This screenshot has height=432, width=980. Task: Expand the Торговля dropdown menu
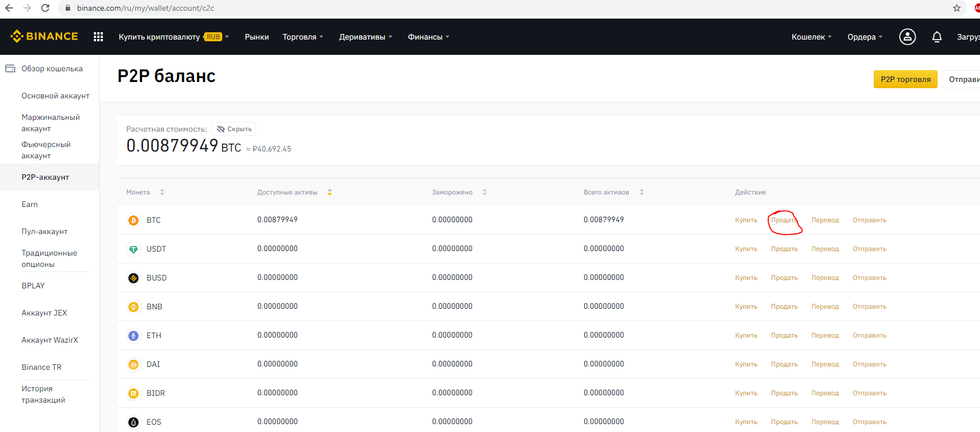[303, 37]
